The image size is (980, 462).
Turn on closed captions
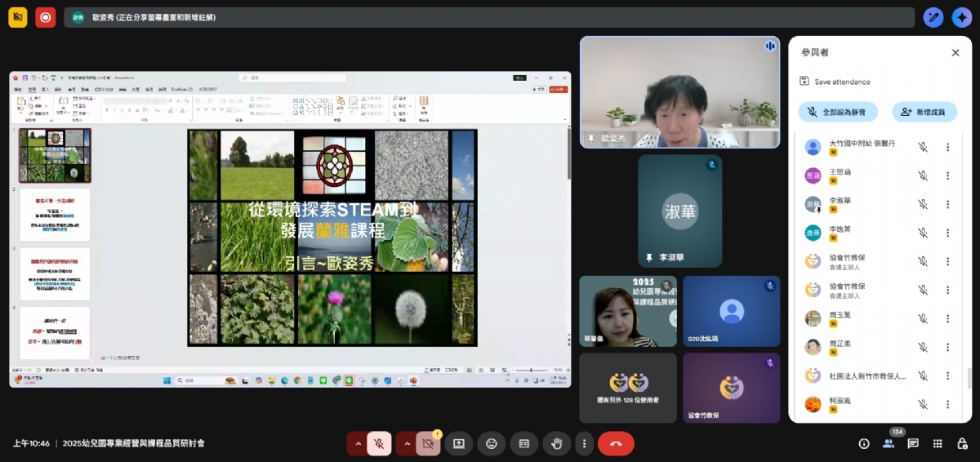(x=524, y=443)
